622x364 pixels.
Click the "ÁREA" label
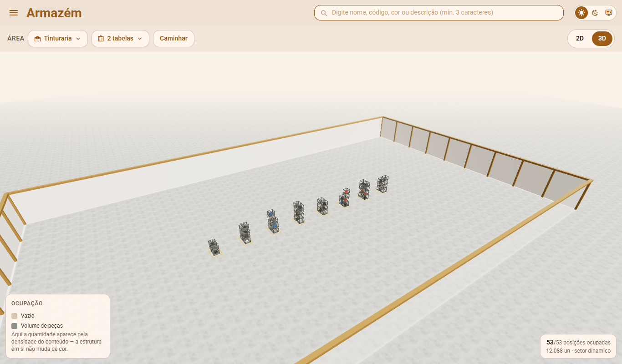pos(16,39)
